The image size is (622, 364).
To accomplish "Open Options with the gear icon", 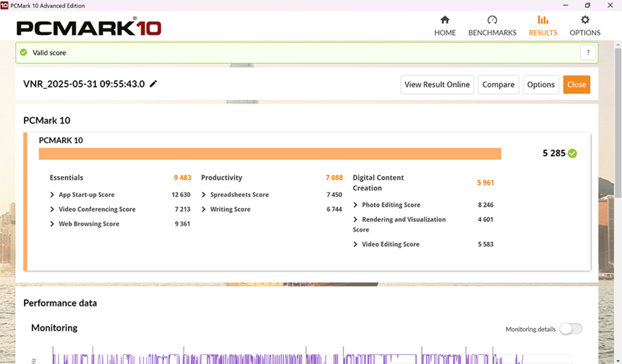I will pos(585,20).
